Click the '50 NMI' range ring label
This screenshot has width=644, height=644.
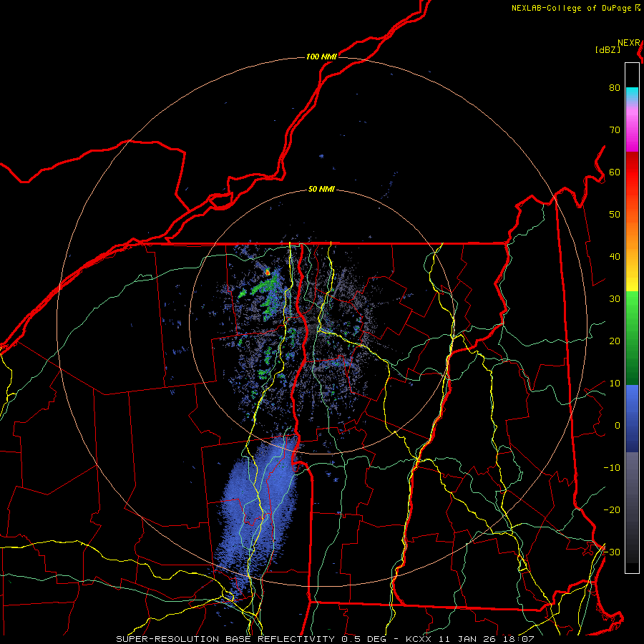[321, 190]
